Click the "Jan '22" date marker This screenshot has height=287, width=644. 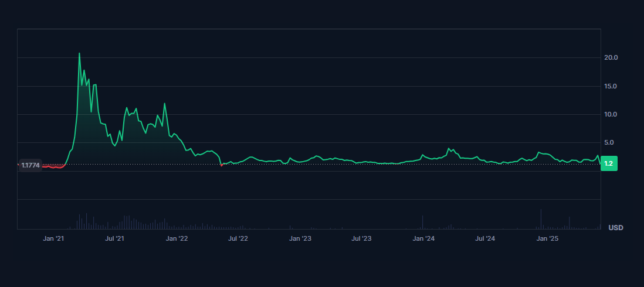pyautogui.click(x=177, y=238)
